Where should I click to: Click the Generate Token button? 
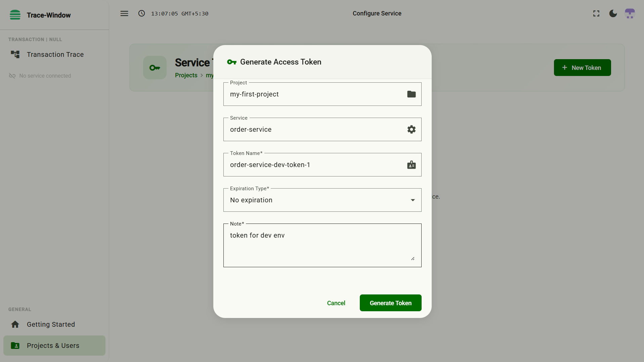[x=391, y=303]
